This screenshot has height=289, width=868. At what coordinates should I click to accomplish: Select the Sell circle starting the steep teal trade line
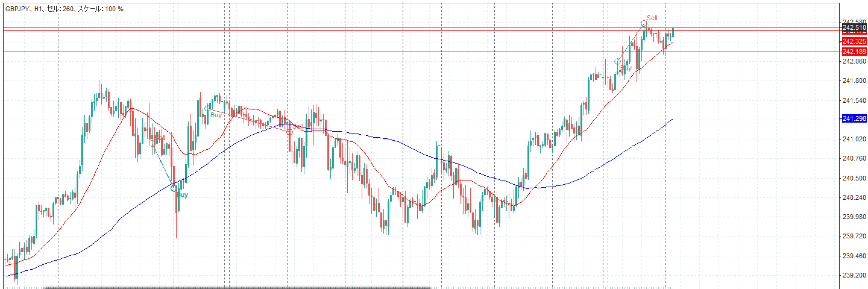coord(152,143)
